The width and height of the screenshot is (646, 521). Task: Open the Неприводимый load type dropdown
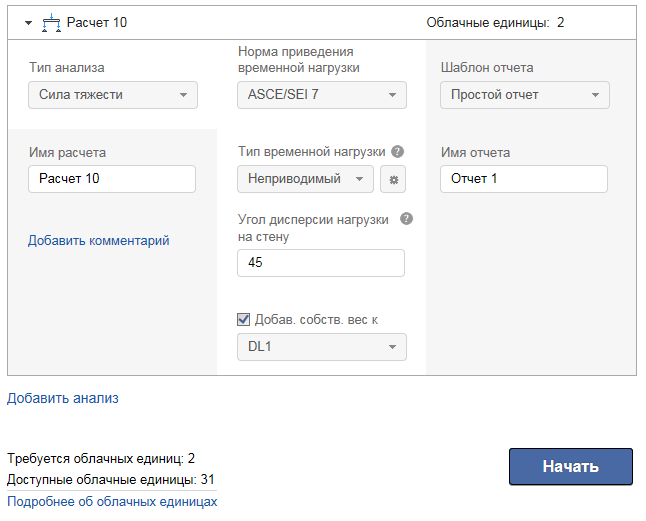305,179
